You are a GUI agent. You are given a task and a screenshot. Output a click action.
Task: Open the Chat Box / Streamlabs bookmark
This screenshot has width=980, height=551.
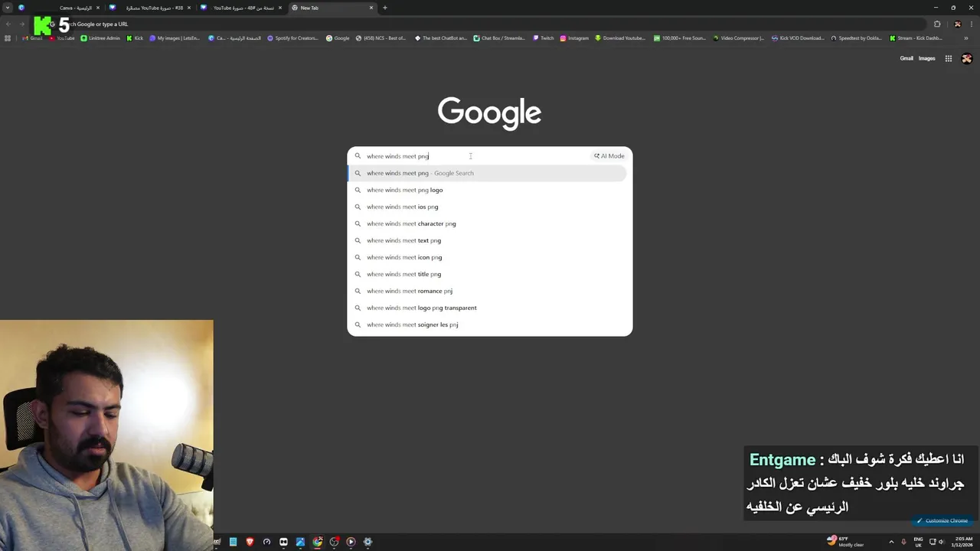(500, 38)
